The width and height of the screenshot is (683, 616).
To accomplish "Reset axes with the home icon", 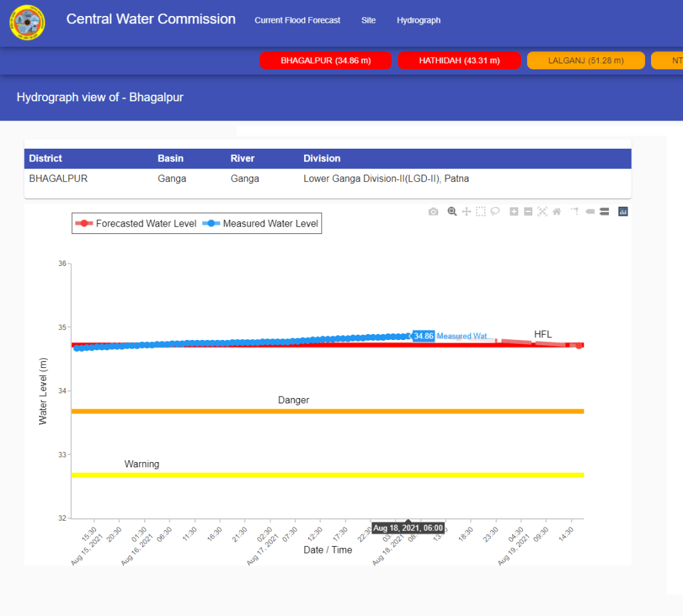I will (556, 211).
